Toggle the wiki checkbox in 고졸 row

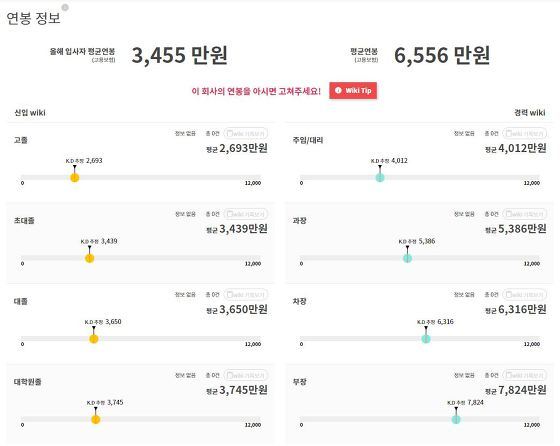point(230,134)
